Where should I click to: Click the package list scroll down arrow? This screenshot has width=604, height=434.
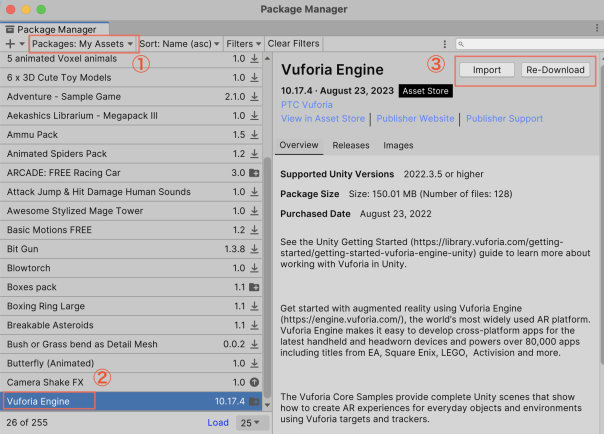[267, 405]
